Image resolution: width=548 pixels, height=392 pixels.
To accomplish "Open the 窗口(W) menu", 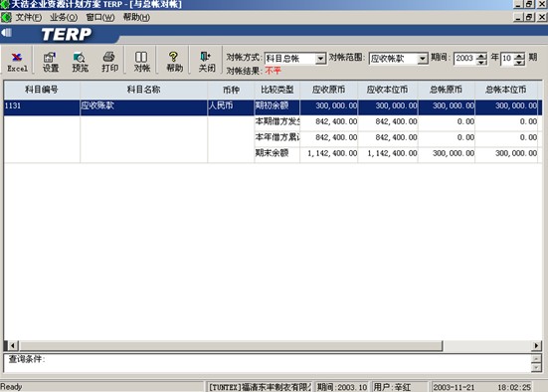I will 100,17.
